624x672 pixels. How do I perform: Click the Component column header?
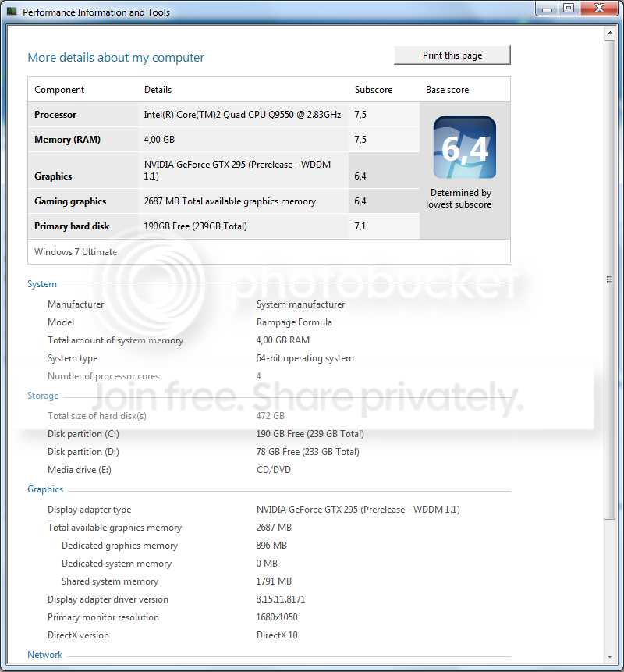click(59, 90)
